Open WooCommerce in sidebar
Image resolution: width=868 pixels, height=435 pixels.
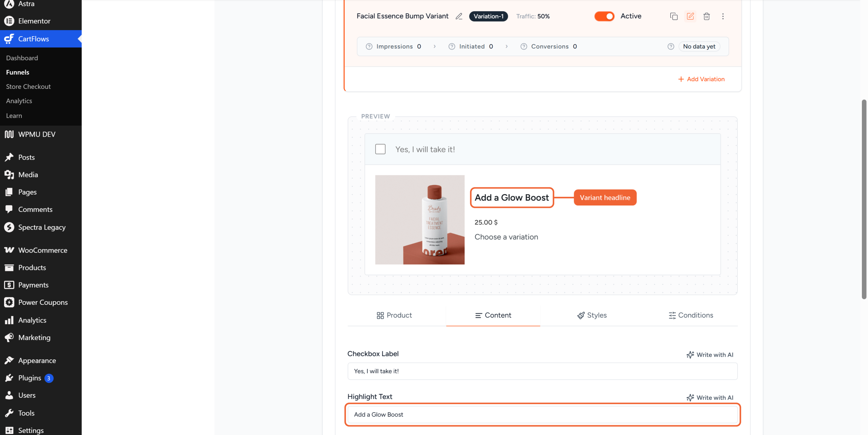41,250
